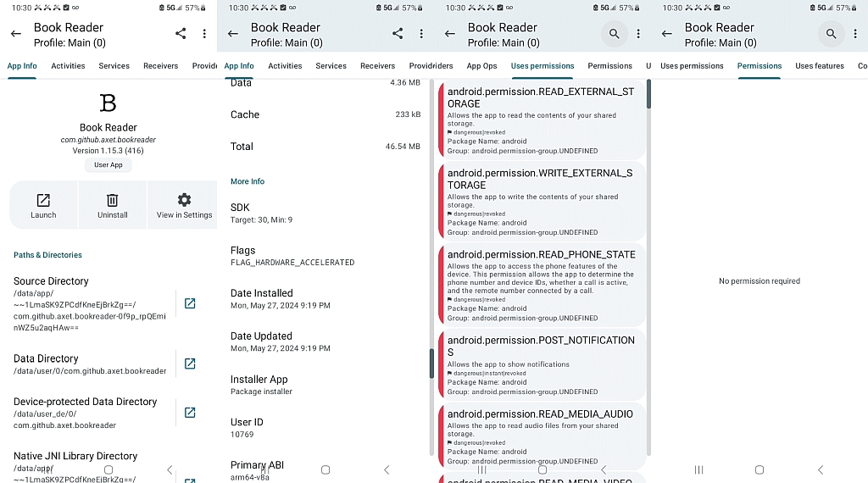Tap the Paths & Directories heading
Screen dimensions: 868x483
[x=47, y=255]
